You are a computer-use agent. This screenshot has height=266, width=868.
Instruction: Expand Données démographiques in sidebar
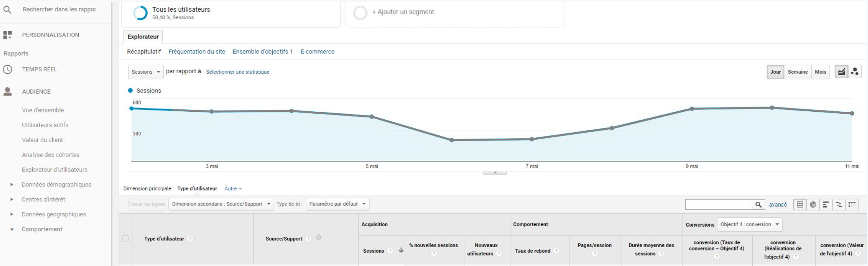pos(12,185)
